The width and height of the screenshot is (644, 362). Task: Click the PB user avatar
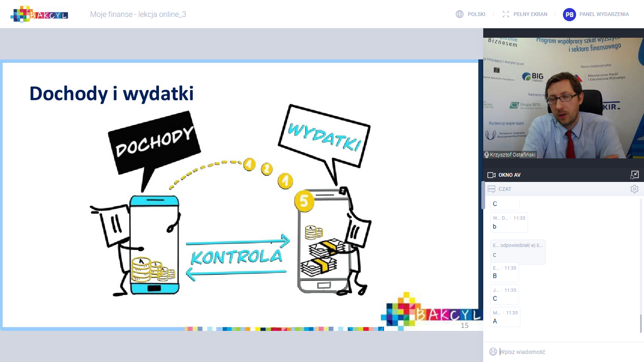pyautogui.click(x=570, y=14)
